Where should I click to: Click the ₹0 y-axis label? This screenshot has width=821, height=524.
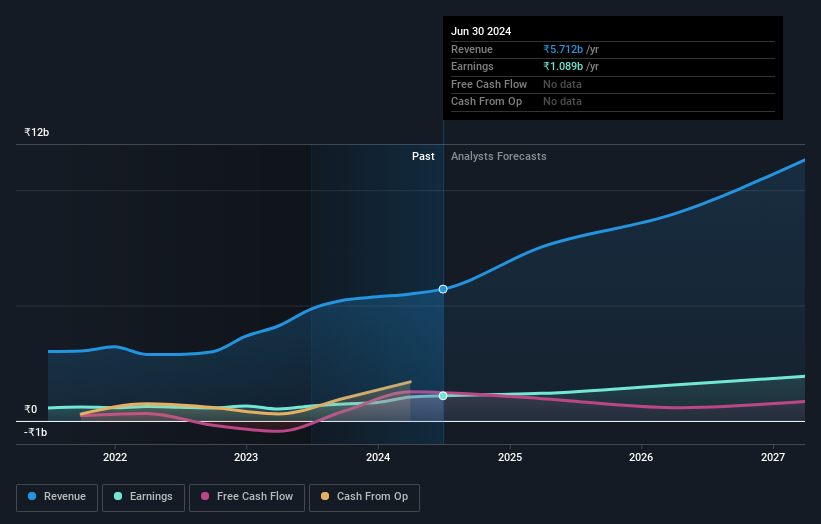pos(31,409)
